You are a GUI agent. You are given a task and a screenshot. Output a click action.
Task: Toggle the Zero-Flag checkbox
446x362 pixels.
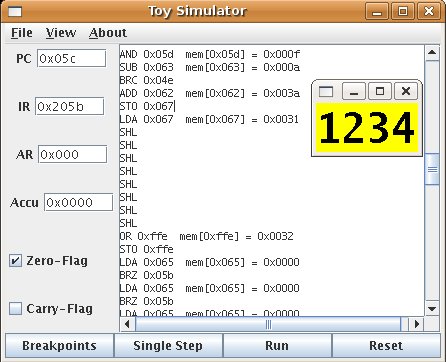click(15, 261)
